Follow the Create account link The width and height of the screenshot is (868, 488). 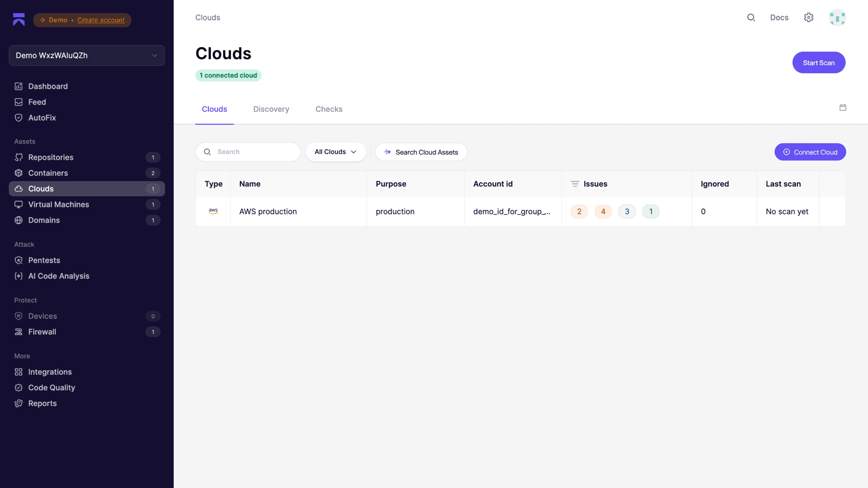(101, 20)
